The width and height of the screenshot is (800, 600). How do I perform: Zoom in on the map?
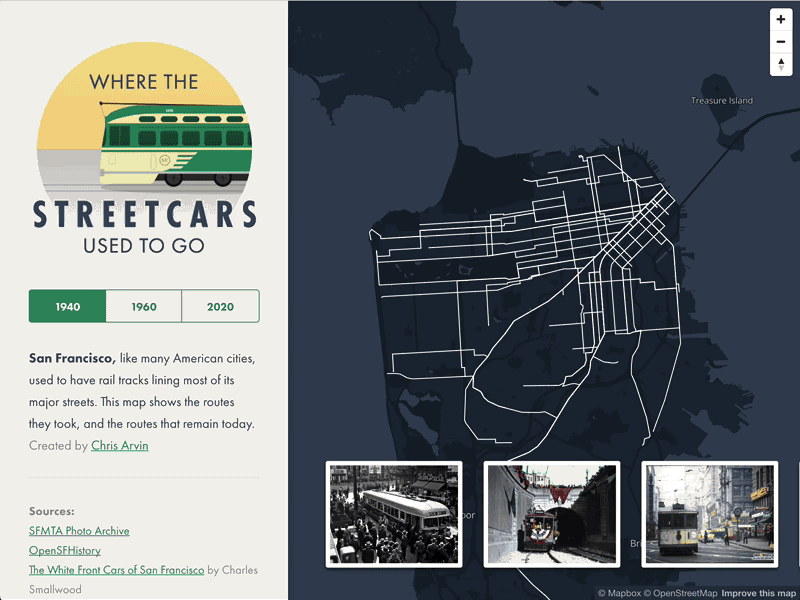(x=781, y=19)
